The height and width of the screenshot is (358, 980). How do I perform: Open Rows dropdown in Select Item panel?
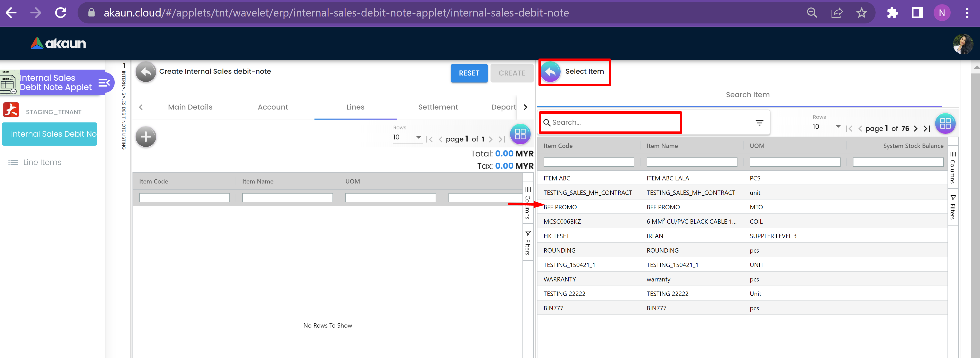point(826,127)
